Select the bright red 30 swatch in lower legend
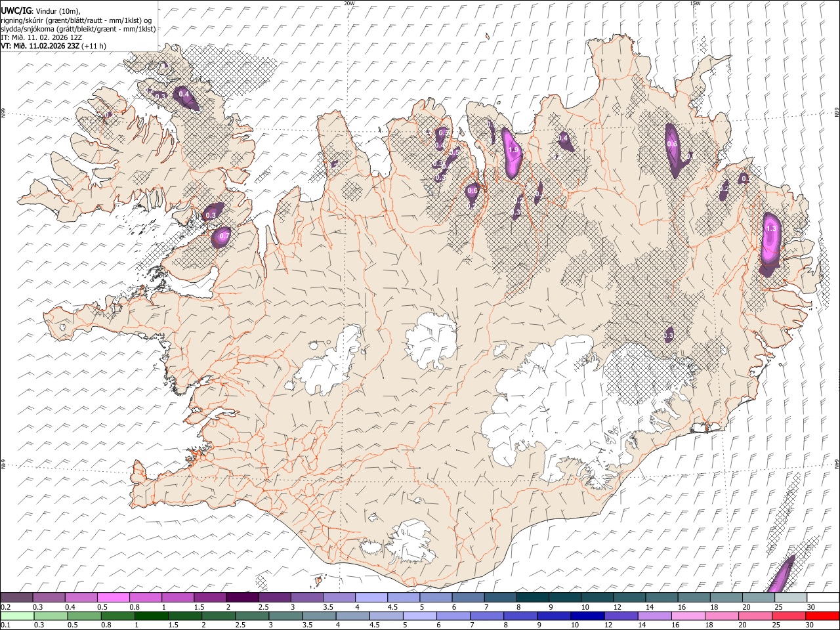The image size is (840, 630). pyautogui.click(x=822, y=616)
